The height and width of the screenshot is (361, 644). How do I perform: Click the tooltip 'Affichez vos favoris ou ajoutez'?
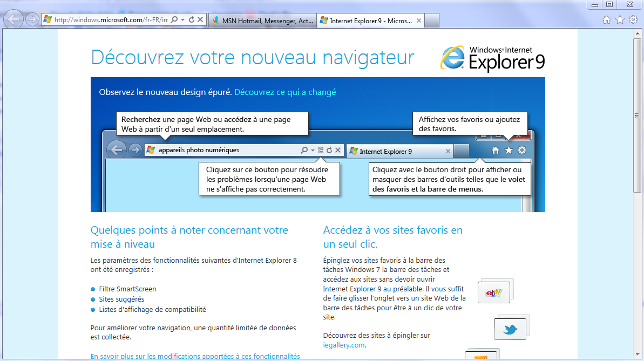(x=470, y=124)
